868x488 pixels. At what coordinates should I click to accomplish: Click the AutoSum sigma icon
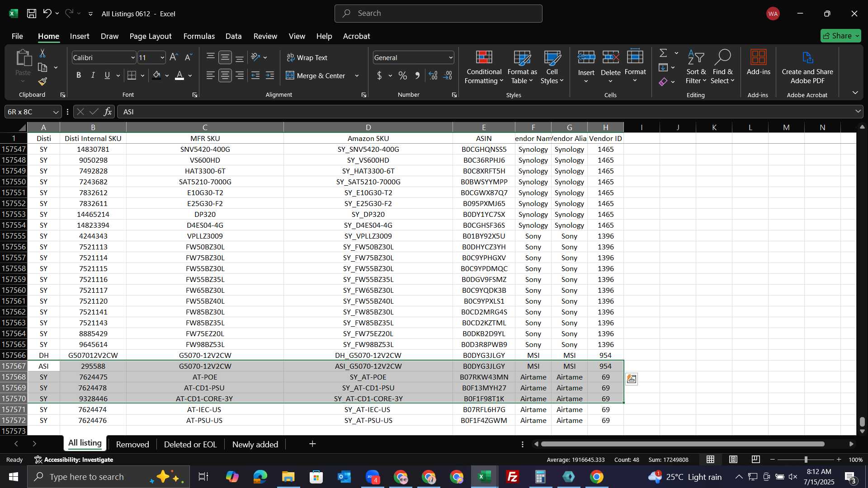click(x=663, y=53)
